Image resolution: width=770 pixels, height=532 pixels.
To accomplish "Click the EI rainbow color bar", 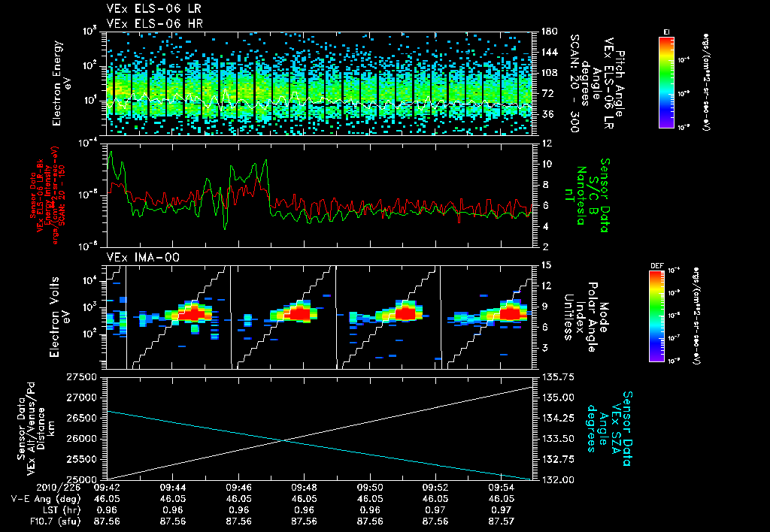I will pyautogui.click(x=666, y=82).
